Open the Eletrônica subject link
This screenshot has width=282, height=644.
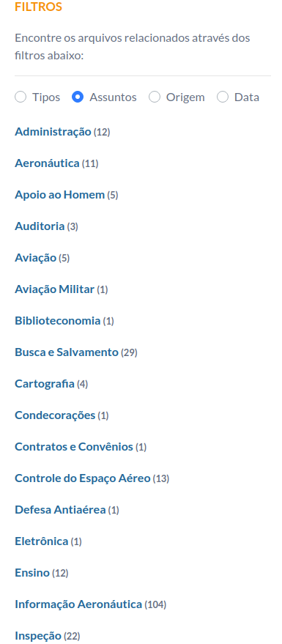[x=42, y=541]
